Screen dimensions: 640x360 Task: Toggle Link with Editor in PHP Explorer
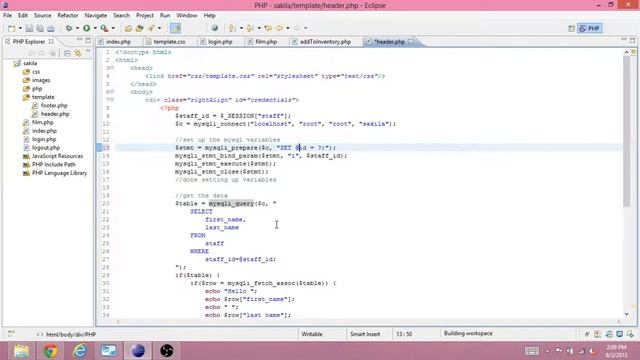tap(78, 53)
